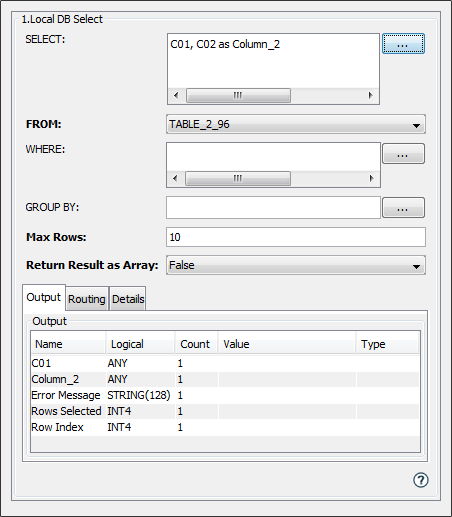Select the Error Message output row
This screenshot has height=517, width=452.
click(225, 395)
